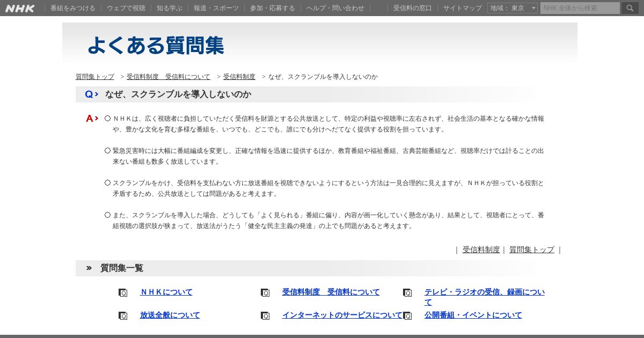Open the 公開番組・イベントについて category link

[x=473, y=315]
